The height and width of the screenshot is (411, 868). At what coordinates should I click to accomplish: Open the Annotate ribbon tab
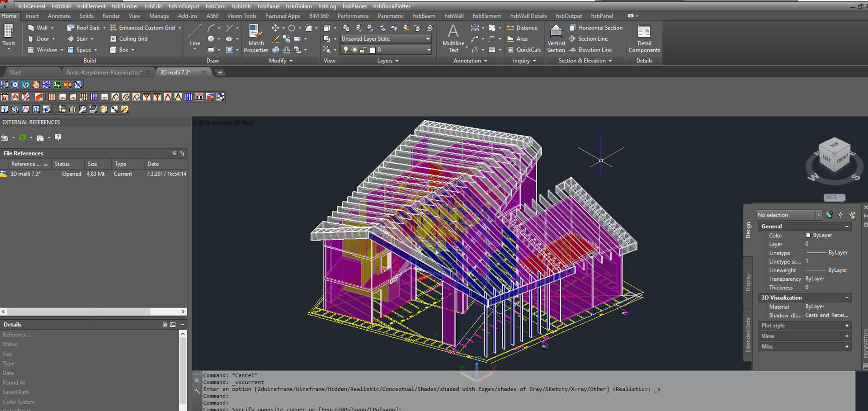[x=59, y=16]
